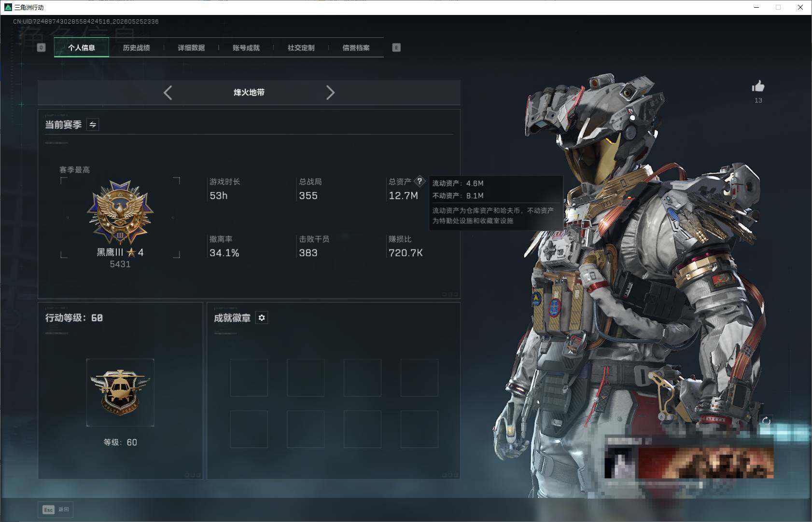Select the fourth empty badge slot, bottom row

(x=420, y=429)
